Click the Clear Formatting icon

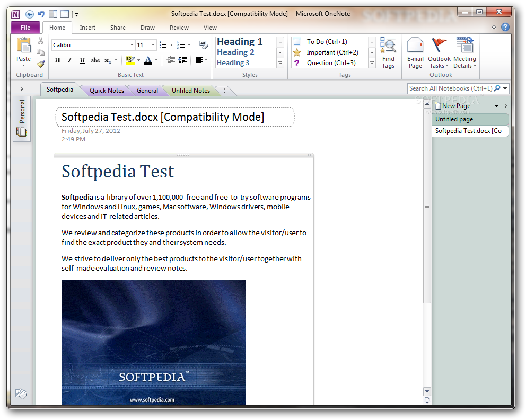point(203,44)
